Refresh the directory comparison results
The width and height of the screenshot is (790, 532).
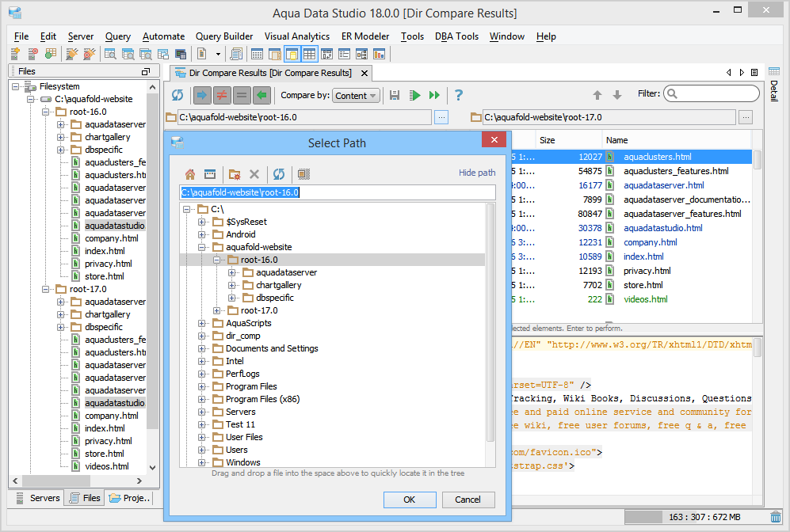pos(177,95)
